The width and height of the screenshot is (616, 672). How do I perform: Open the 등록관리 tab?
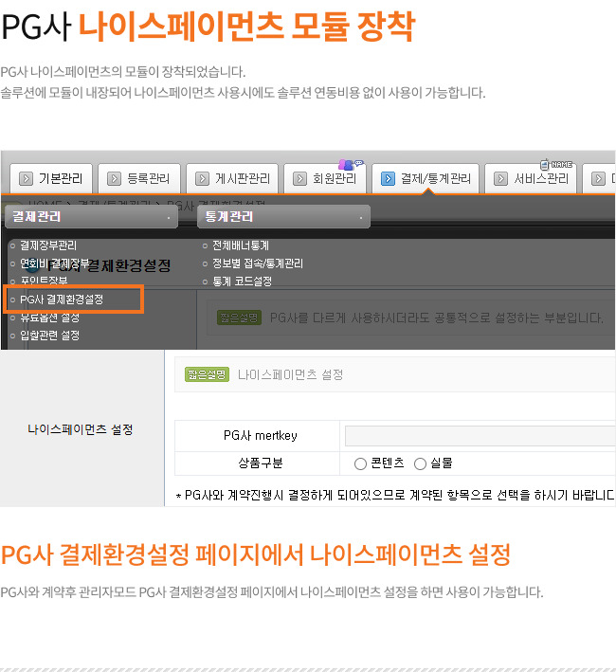click(x=139, y=178)
